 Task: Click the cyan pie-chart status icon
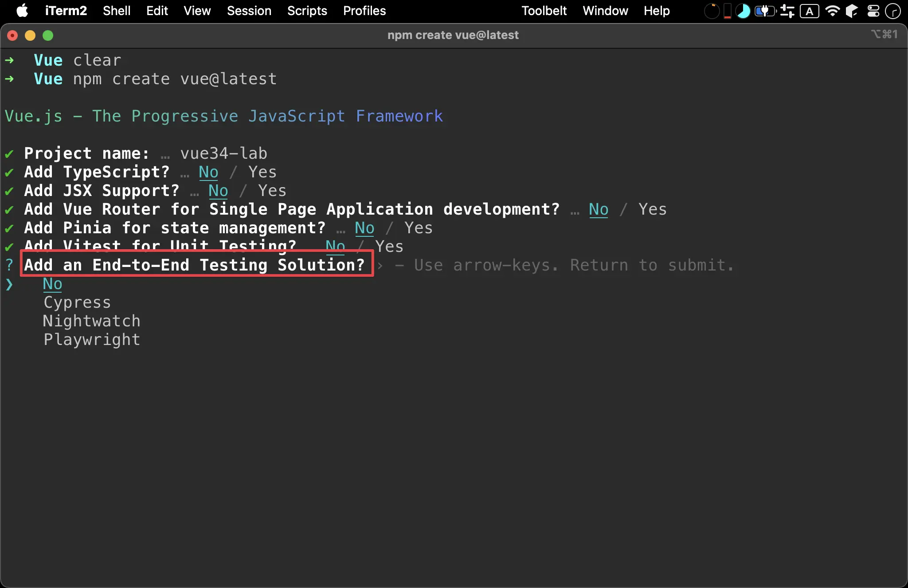pos(743,11)
